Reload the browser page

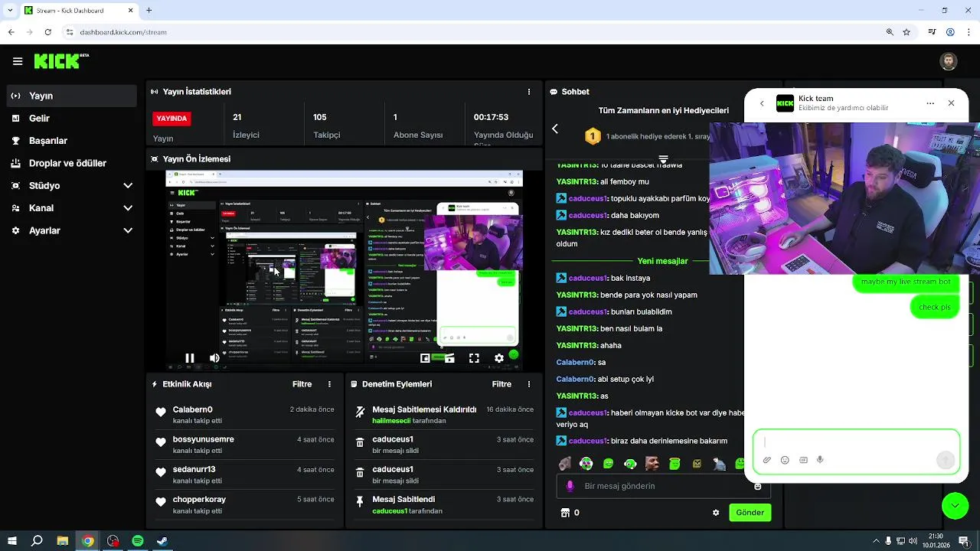tap(47, 32)
